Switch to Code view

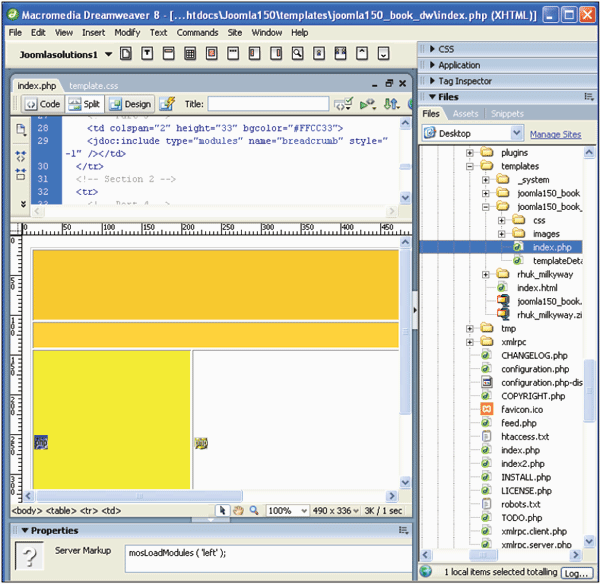pyautogui.click(x=42, y=104)
